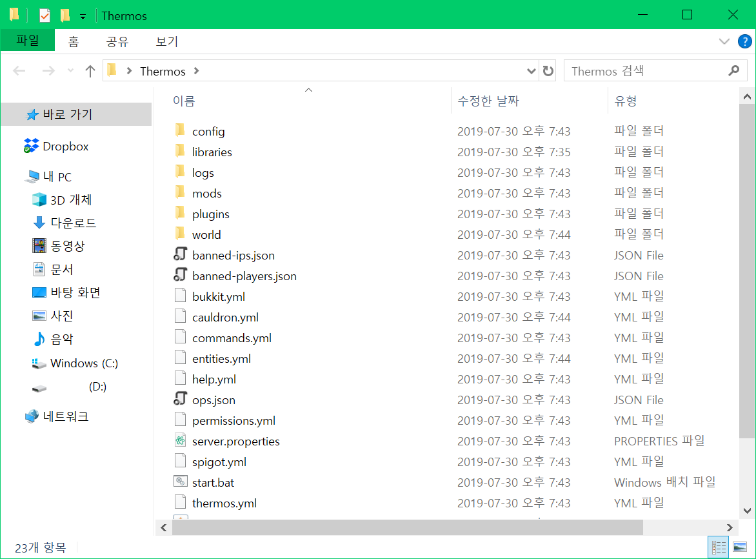This screenshot has height=559, width=756.
Task: Open Windows (C:) drive in the sidebar
Action: tap(75, 363)
